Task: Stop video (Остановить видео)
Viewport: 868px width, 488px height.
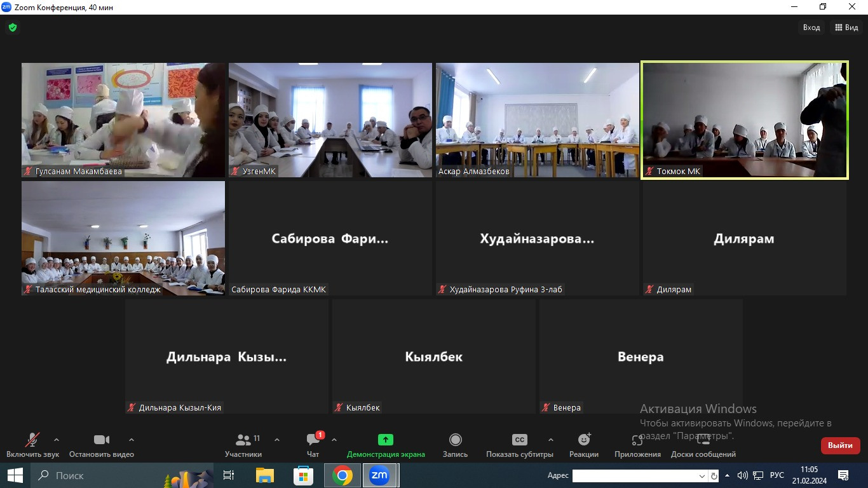Action: (x=102, y=445)
